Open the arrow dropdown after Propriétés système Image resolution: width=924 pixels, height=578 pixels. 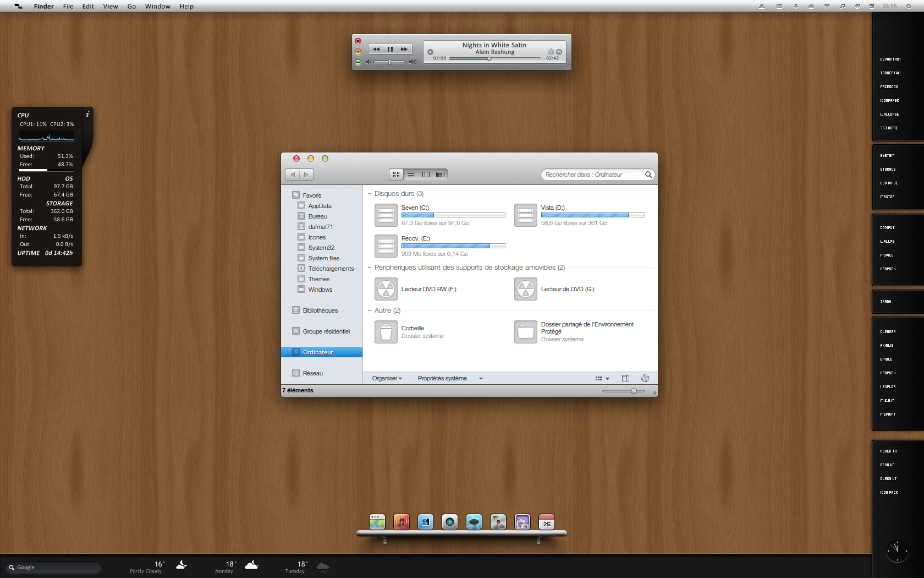(481, 379)
